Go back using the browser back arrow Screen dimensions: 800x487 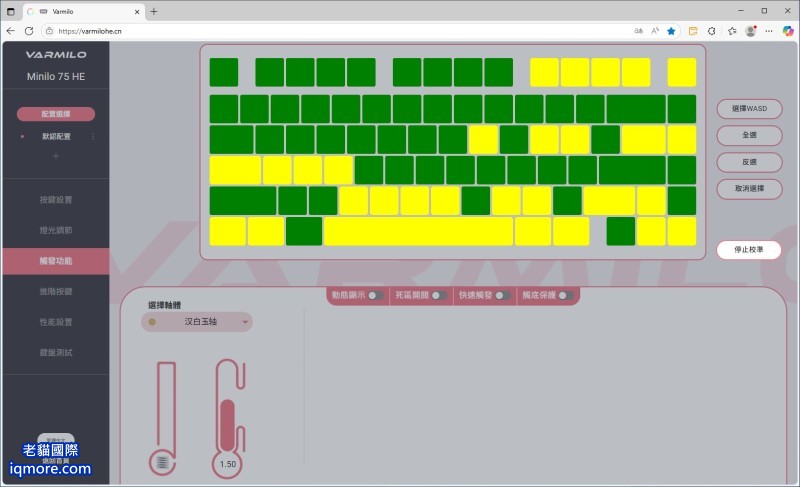pyautogui.click(x=11, y=31)
